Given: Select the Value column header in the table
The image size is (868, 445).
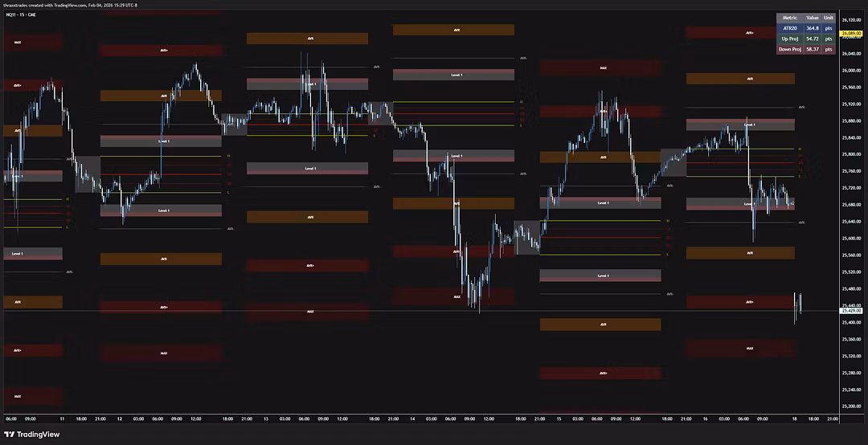Looking at the screenshot, I should coord(813,18).
